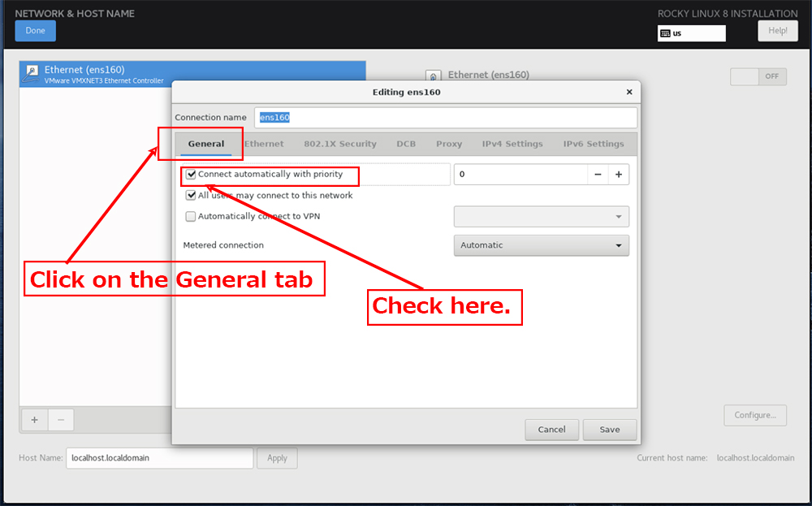Switch to the General tab
This screenshot has height=506, width=812.
206,144
